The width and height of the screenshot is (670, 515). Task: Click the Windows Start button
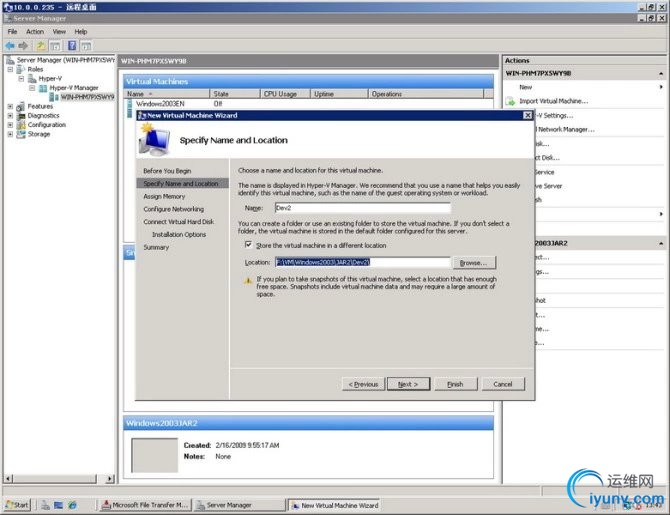click(x=18, y=505)
